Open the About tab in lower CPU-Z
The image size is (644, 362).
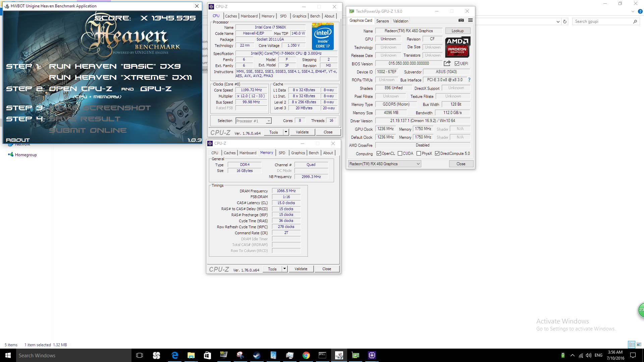tap(328, 153)
